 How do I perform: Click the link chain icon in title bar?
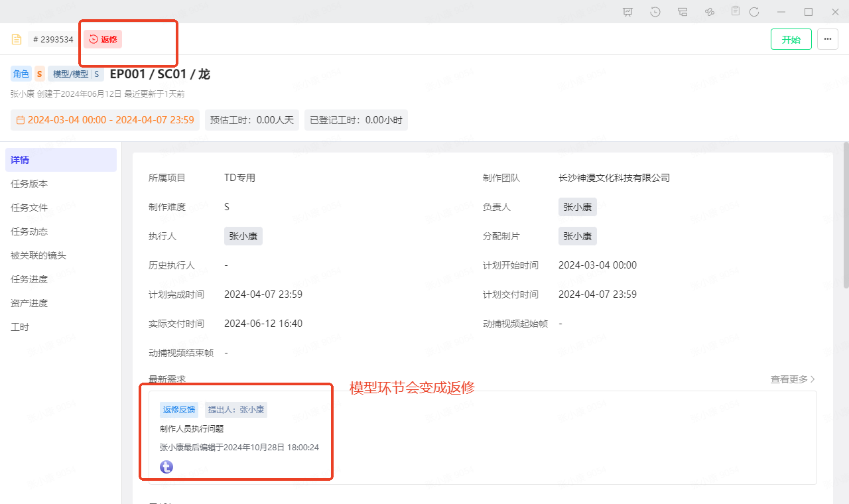point(709,12)
